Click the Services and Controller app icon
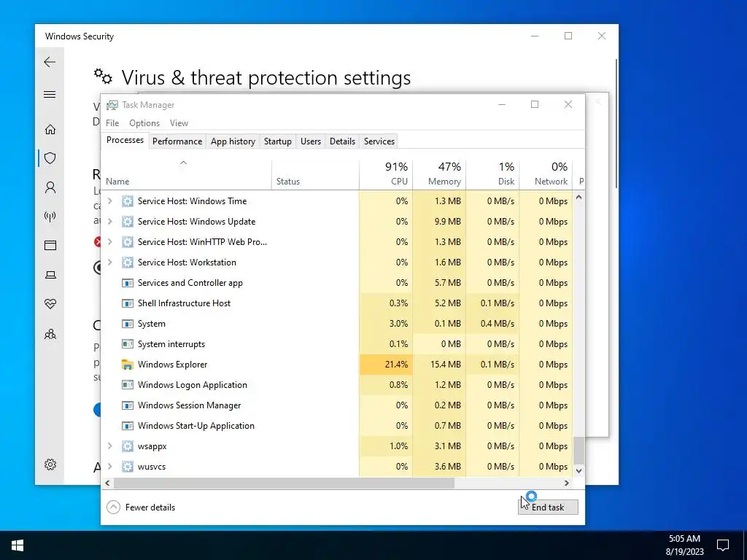This screenshot has width=747, height=560. point(127,283)
